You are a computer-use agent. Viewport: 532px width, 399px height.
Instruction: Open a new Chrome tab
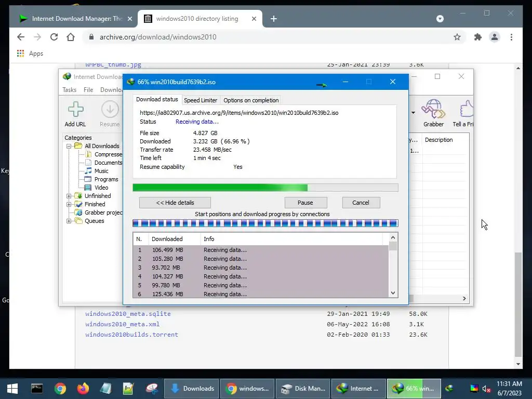point(274,19)
